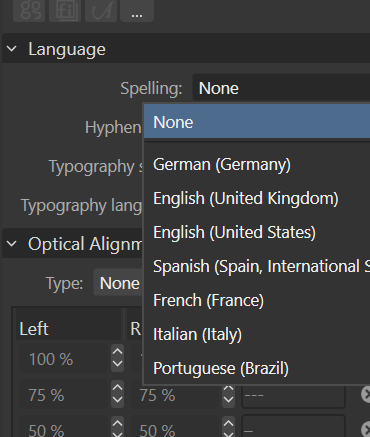
Task: Pick Spanish (Spain, International Sort) option
Action: [257, 266]
